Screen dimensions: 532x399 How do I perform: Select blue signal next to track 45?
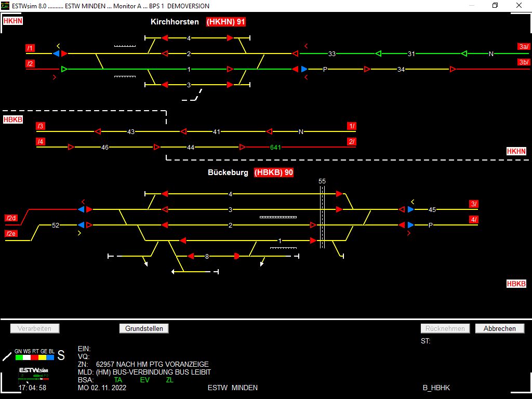[x=411, y=209]
